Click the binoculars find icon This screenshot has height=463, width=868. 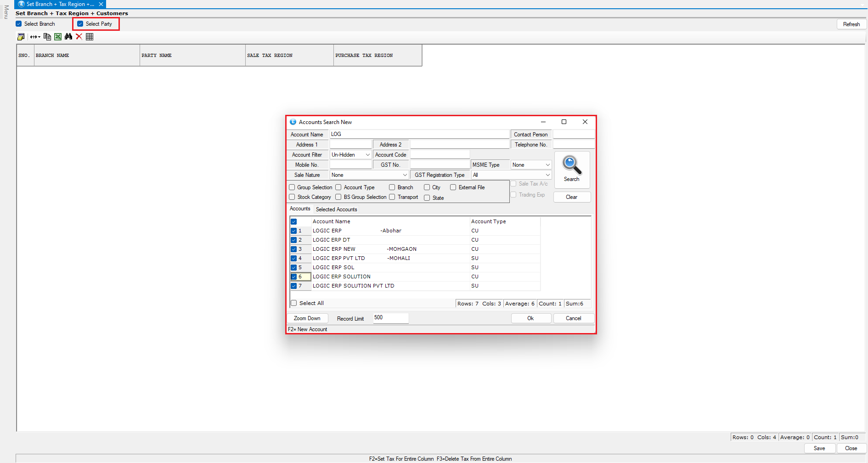68,37
